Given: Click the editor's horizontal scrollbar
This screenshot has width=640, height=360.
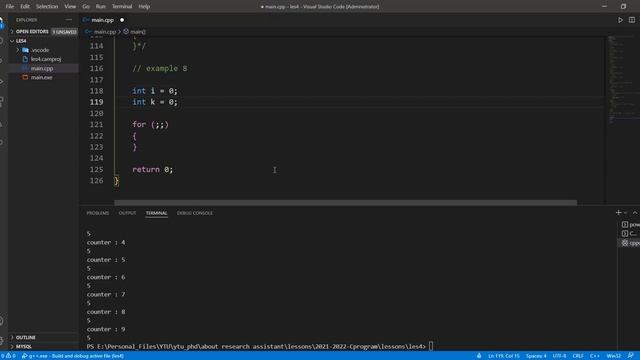Looking at the screenshot, I should click(345, 202).
